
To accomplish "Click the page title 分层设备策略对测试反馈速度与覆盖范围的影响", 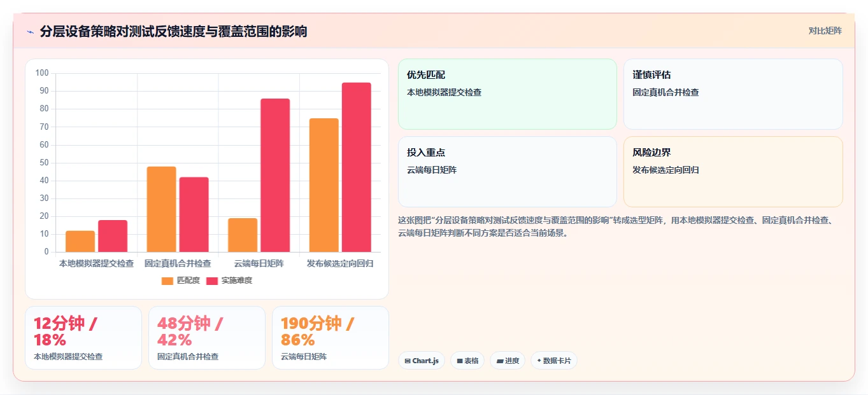I will 173,32.
